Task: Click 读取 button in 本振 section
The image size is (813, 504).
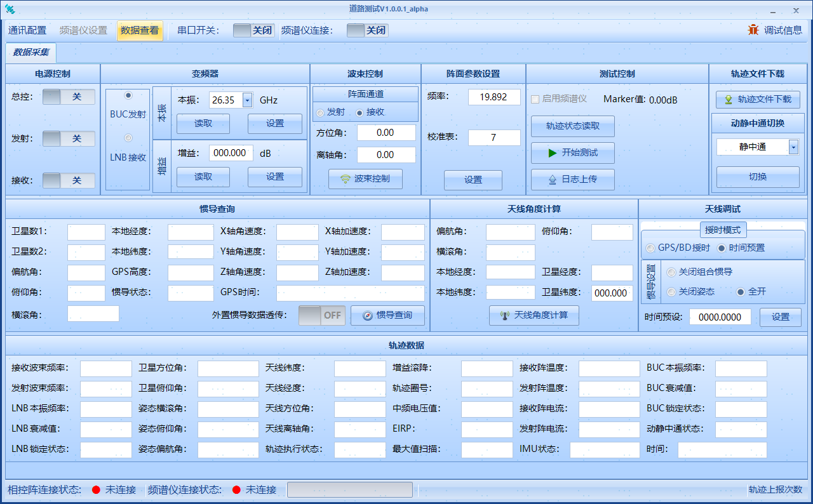Action: (x=203, y=124)
